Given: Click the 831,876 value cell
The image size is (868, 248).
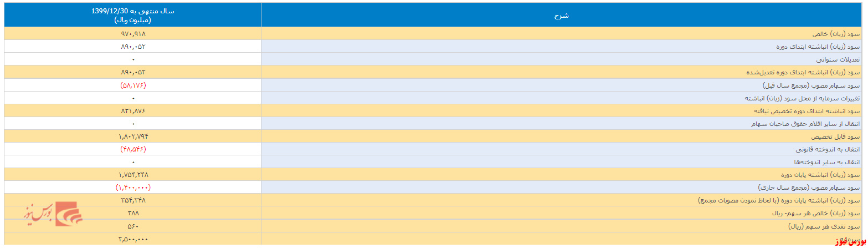Looking at the screenshot, I should tap(133, 111).
